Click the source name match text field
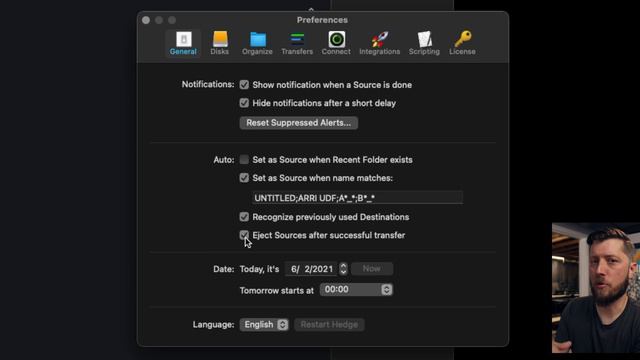The width and height of the screenshot is (640, 360). 358,198
